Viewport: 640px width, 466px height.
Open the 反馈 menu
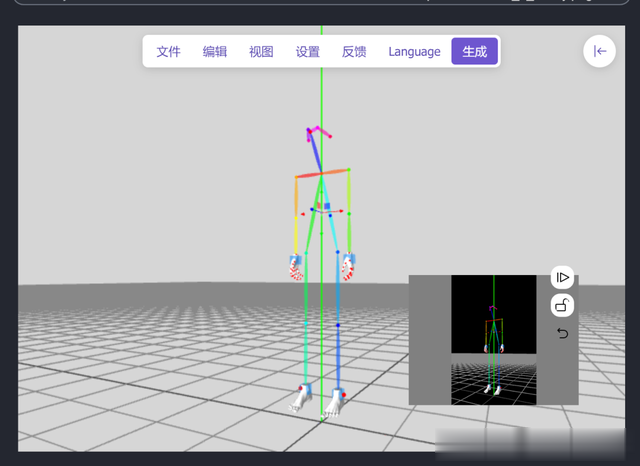point(354,51)
